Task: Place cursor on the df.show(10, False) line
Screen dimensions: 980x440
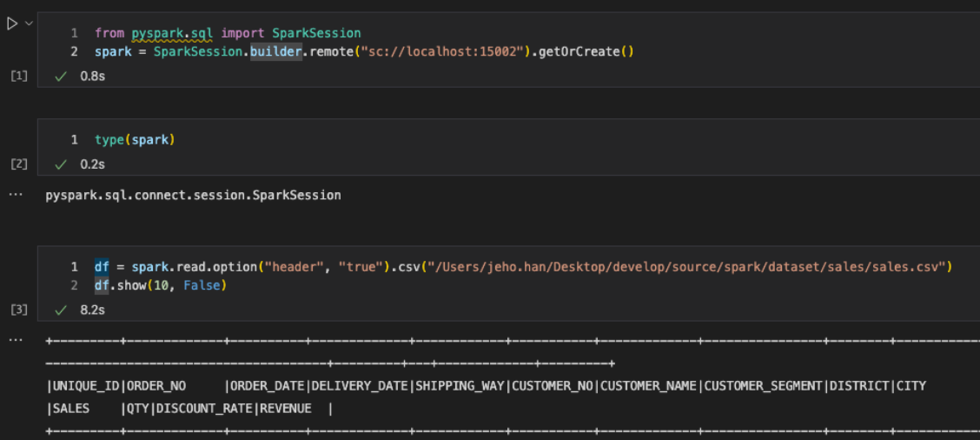Action: click(x=160, y=286)
